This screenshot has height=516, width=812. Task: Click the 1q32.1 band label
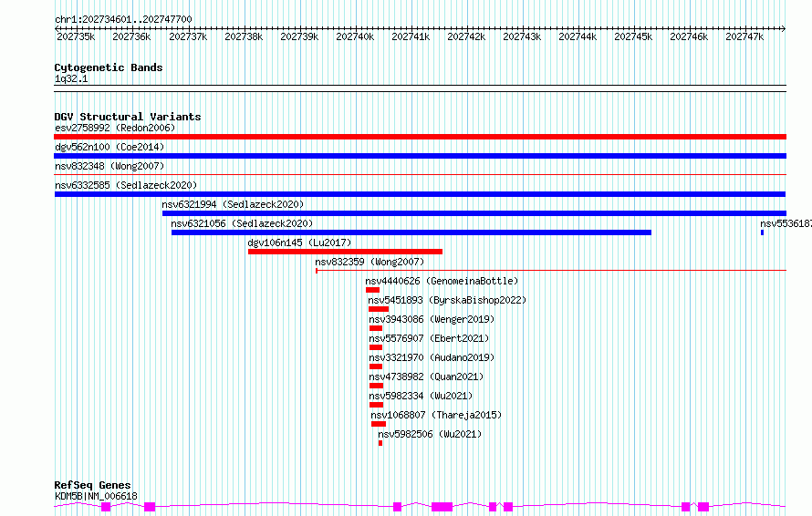click(x=71, y=78)
